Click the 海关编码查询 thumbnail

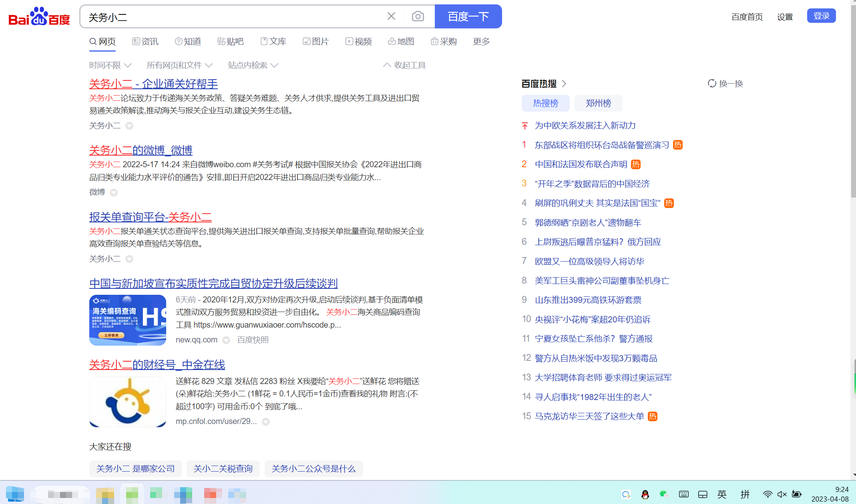[128, 320]
